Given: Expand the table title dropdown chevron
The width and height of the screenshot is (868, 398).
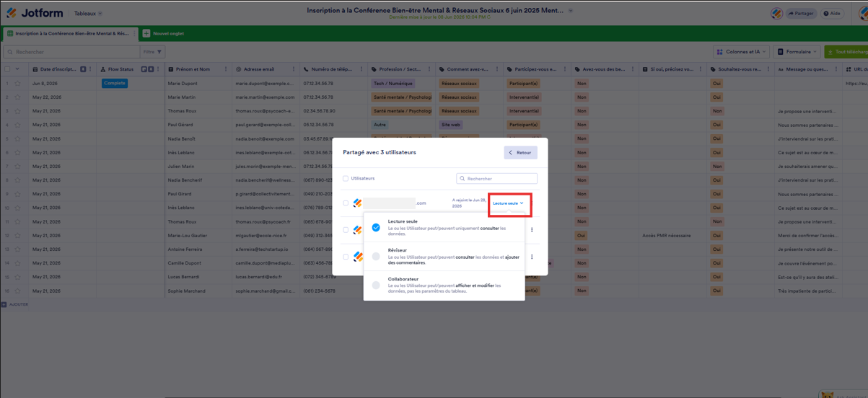Looking at the screenshot, I should (571, 11).
